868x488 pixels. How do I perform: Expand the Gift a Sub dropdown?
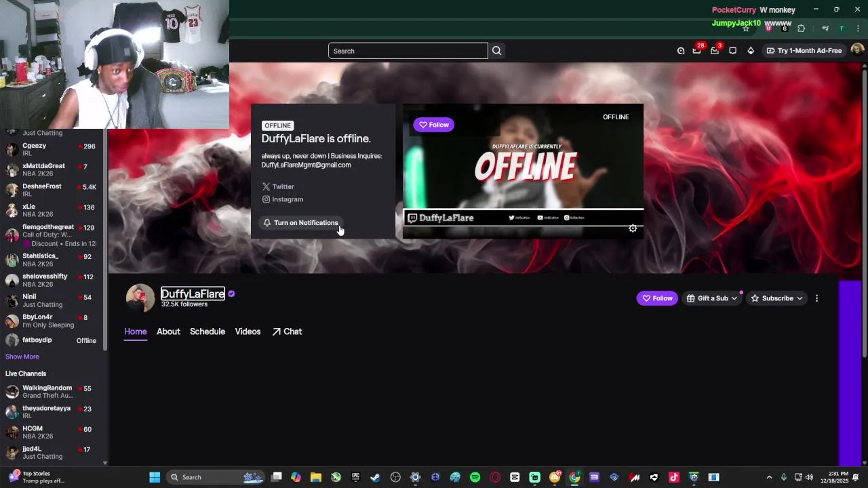pyautogui.click(x=711, y=298)
